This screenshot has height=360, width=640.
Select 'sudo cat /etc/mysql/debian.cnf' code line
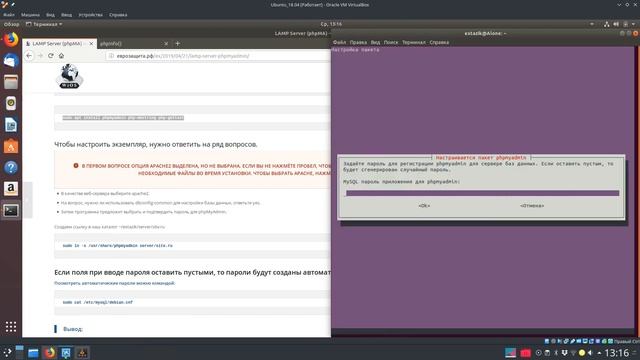pyautogui.click(x=98, y=302)
